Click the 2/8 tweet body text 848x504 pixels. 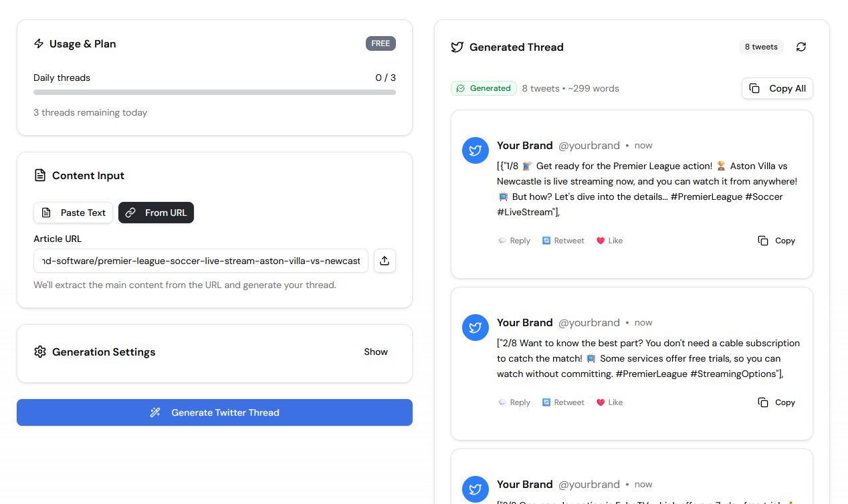point(648,358)
